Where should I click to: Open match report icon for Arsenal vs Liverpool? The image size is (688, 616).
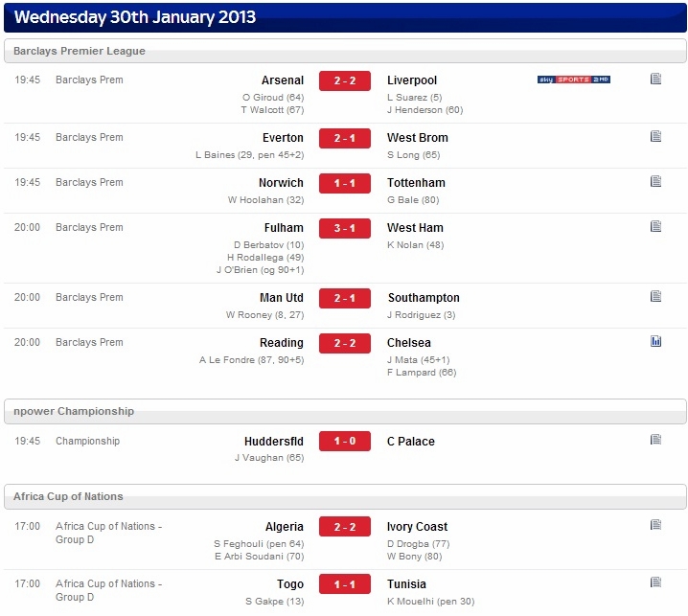655,79
